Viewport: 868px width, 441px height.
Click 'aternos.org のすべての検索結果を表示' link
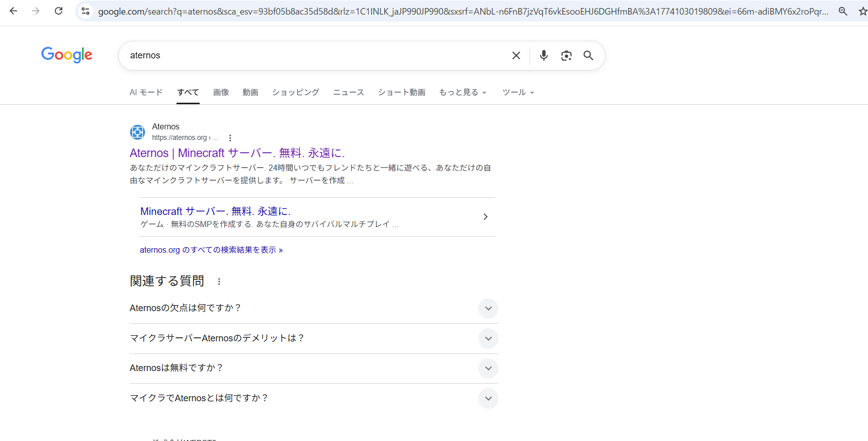point(211,250)
